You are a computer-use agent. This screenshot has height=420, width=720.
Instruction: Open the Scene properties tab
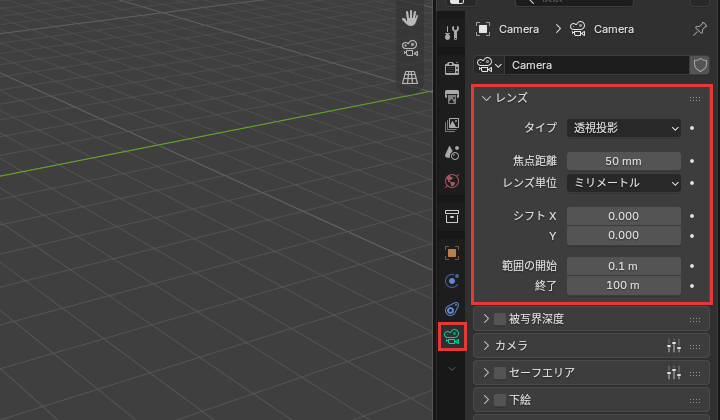452,153
